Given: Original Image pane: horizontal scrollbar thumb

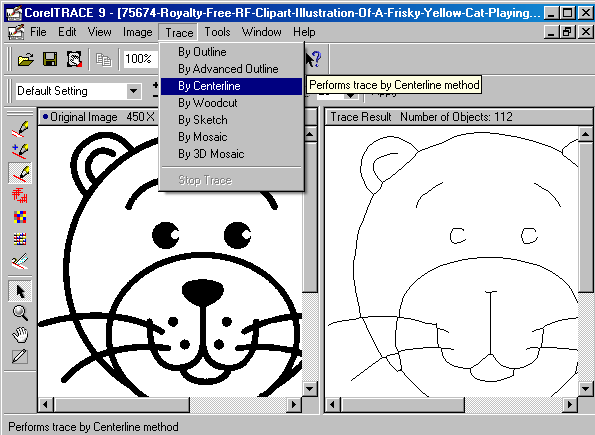Looking at the screenshot, I should (x=121, y=405).
